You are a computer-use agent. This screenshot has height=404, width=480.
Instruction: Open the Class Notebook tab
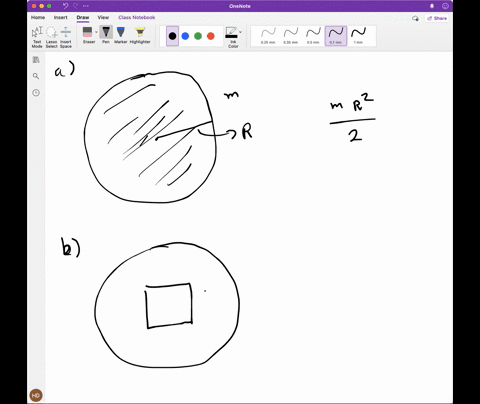[137, 17]
